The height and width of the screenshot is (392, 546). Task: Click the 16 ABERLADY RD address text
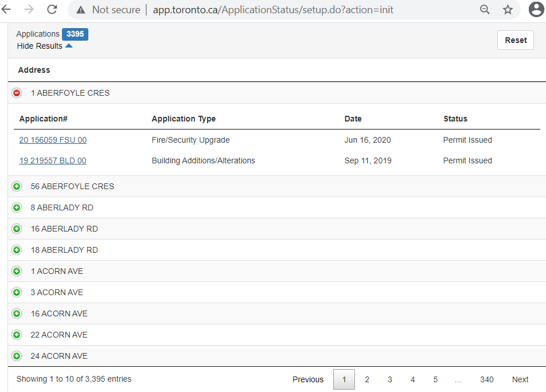click(x=64, y=229)
